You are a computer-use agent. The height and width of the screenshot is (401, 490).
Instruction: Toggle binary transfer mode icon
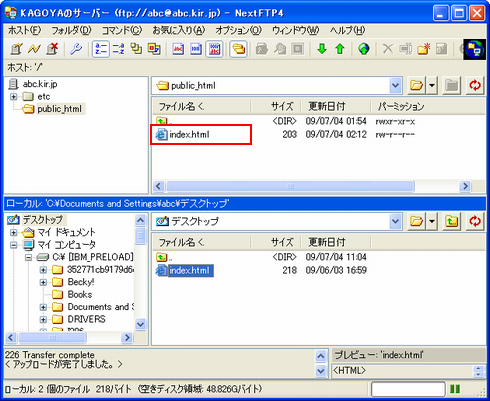[x=196, y=49]
